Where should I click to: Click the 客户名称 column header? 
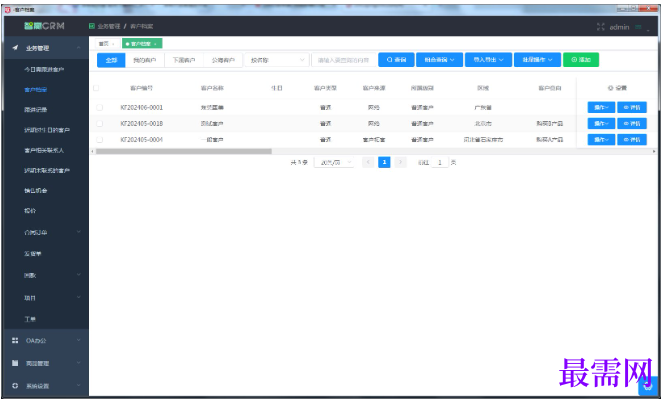click(x=212, y=88)
